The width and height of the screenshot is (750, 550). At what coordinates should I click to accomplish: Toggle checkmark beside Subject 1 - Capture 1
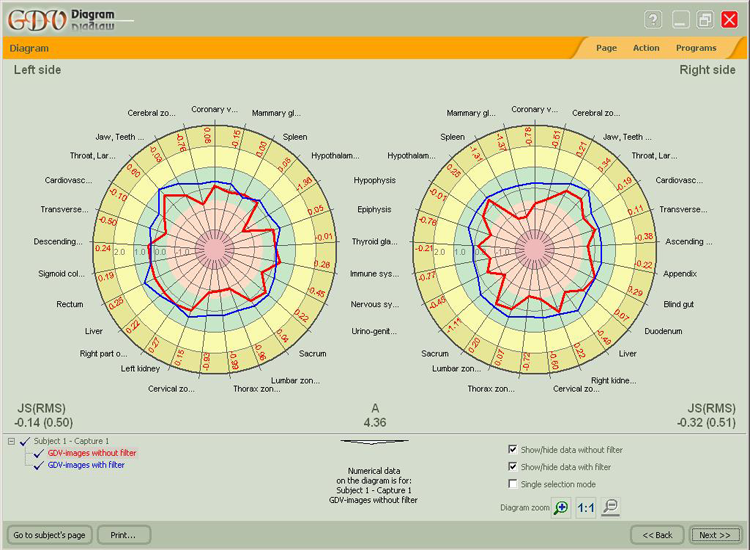pyautogui.click(x=25, y=441)
